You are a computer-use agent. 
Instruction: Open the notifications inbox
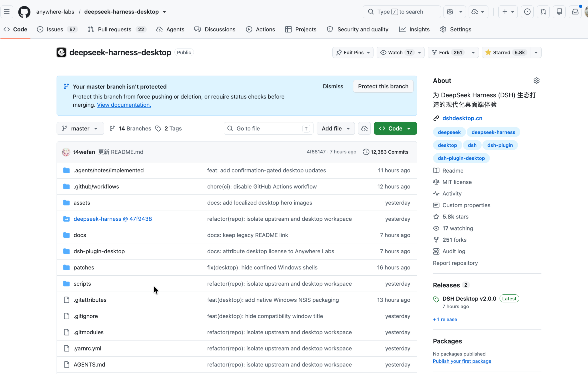coord(575,12)
